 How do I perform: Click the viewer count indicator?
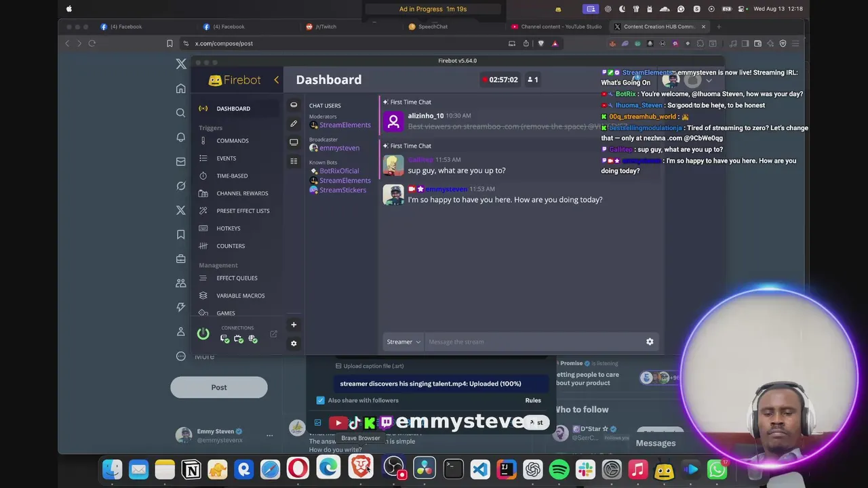click(533, 80)
